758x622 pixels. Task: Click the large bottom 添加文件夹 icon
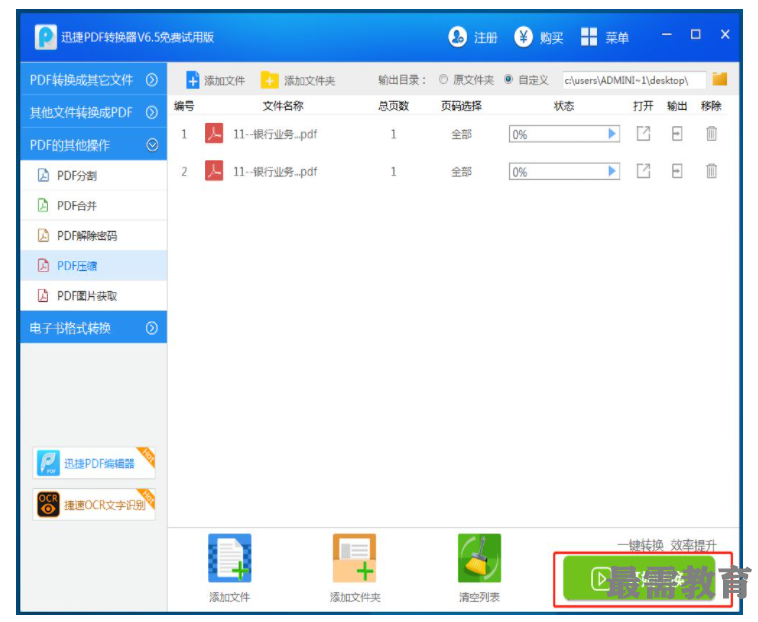coord(354,558)
